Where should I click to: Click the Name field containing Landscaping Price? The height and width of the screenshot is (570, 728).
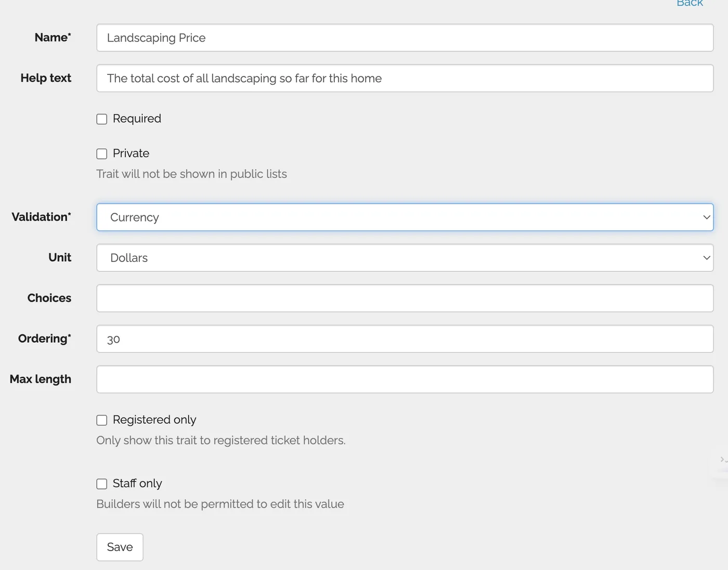405,37
